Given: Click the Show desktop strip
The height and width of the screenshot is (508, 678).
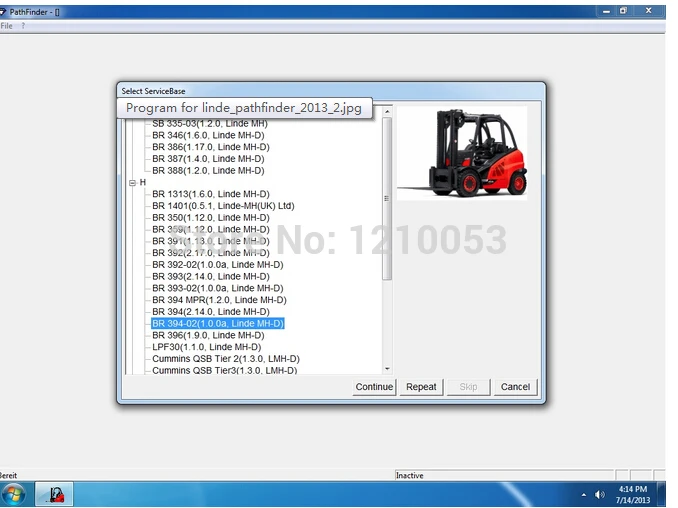Looking at the screenshot, I should [x=662, y=494].
